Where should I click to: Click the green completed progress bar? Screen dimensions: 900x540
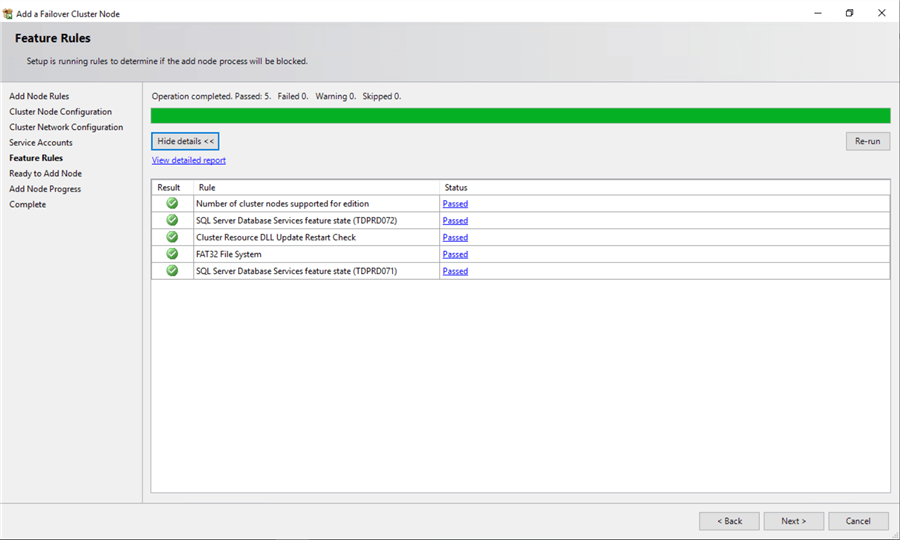pos(520,115)
